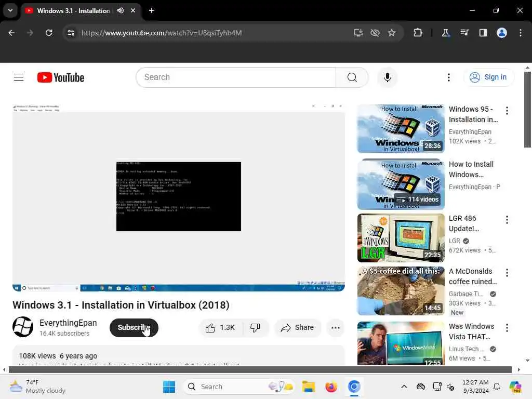Image resolution: width=532 pixels, height=399 pixels.
Task: Open the 114 videos playlist thumbnail
Action: [x=401, y=184]
